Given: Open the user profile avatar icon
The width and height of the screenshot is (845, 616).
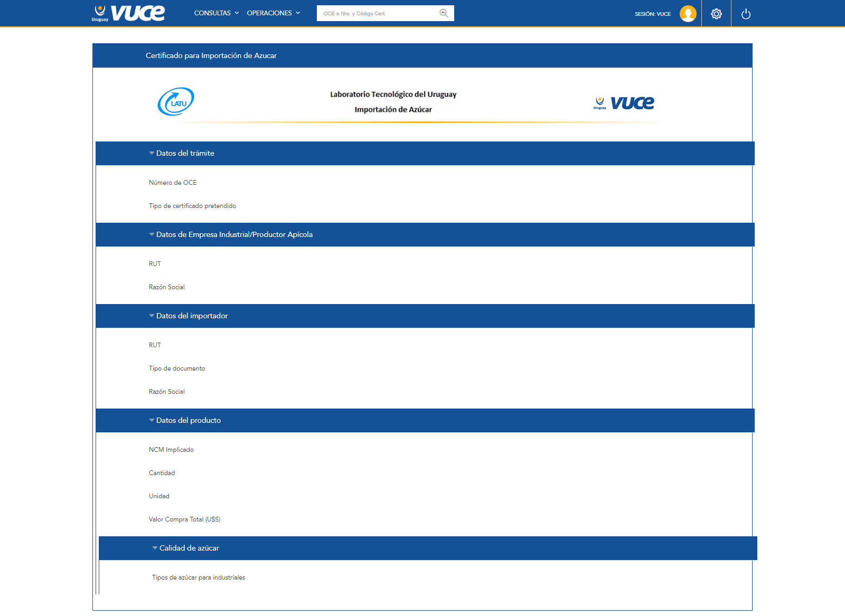Looking at the screenshot, I should [688, 14].
